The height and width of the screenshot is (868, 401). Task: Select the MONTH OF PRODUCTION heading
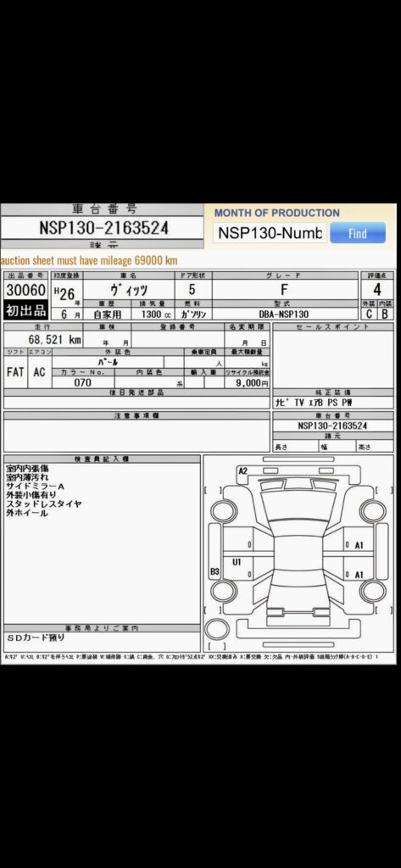tap(277, 213)
